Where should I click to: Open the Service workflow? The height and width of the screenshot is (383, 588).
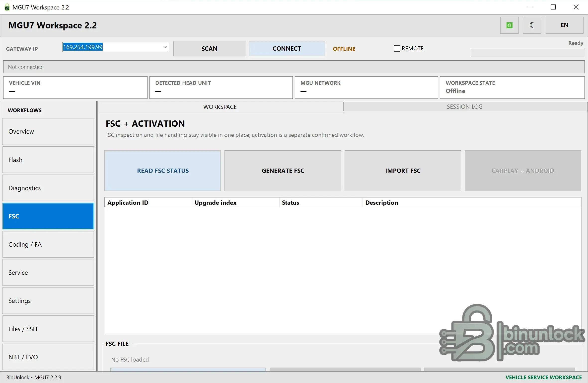(x=48, y=273)
